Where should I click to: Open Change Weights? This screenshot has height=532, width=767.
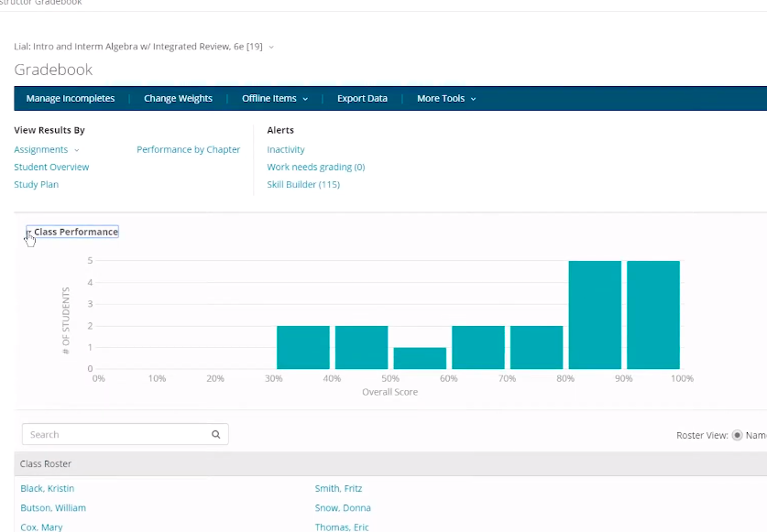[x=178, y=98]
